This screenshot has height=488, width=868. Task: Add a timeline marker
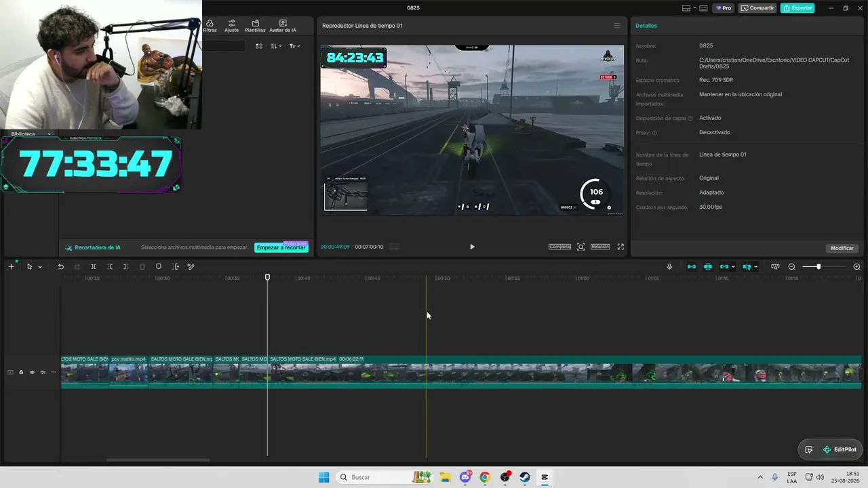tap(159, 266)
